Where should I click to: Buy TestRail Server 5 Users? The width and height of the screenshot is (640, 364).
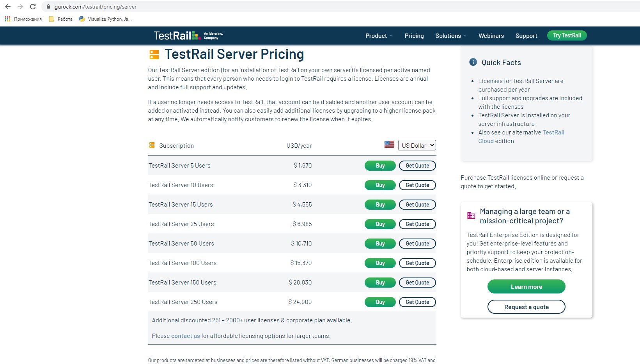click(380, 166)
